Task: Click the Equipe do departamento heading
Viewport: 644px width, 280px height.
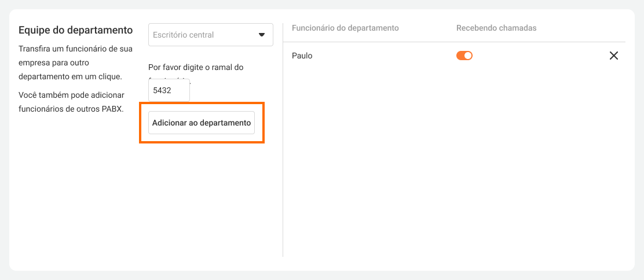Action: pos(76,30)
